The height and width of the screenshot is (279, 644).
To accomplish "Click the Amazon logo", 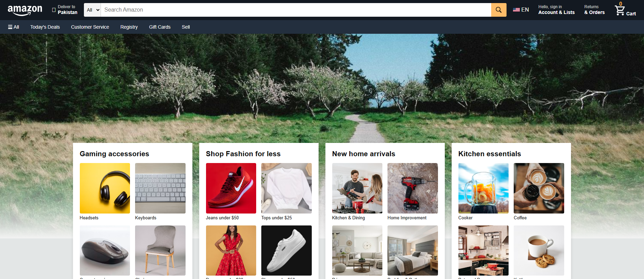I will tap(25, 10).
